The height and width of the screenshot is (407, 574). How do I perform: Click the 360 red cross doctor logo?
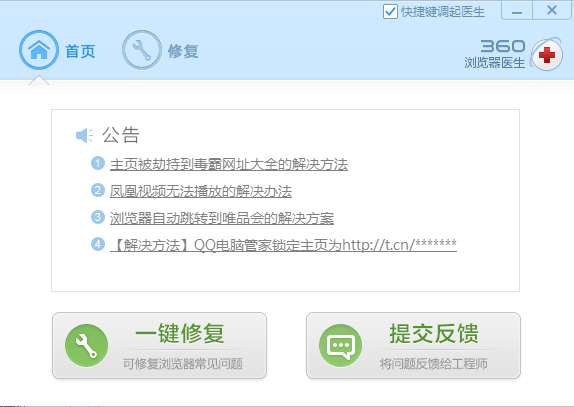pos(547,55)
